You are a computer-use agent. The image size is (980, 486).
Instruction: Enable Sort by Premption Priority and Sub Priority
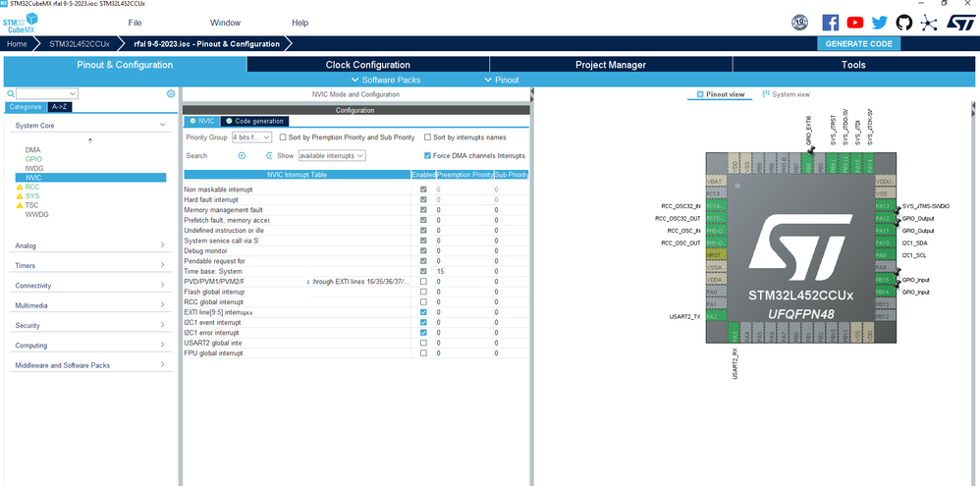pyautogui.click(x=283, y=136)
